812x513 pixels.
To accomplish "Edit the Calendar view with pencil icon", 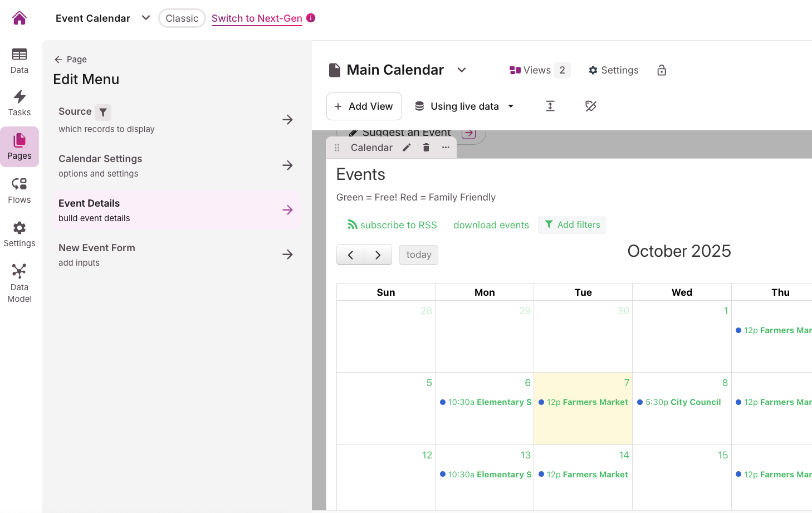I will point(407,148).
